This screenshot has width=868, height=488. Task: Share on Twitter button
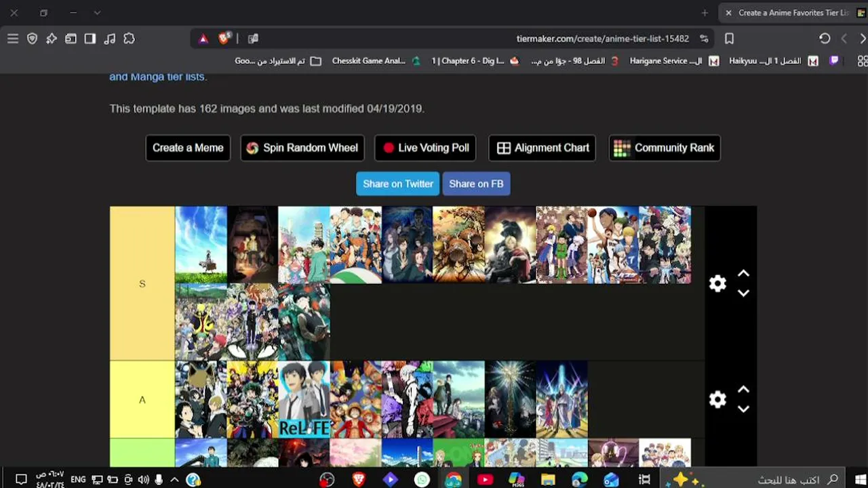coord(398,184)
